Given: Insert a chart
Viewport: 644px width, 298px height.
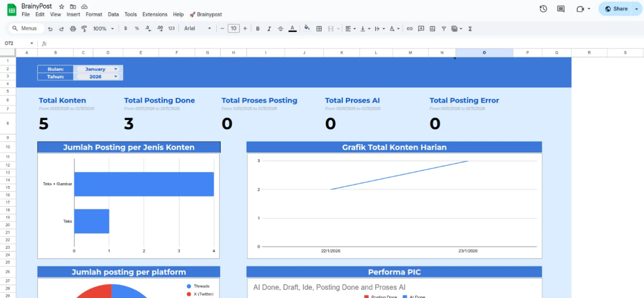Looking at the screenshot, I should pos(432,29).
